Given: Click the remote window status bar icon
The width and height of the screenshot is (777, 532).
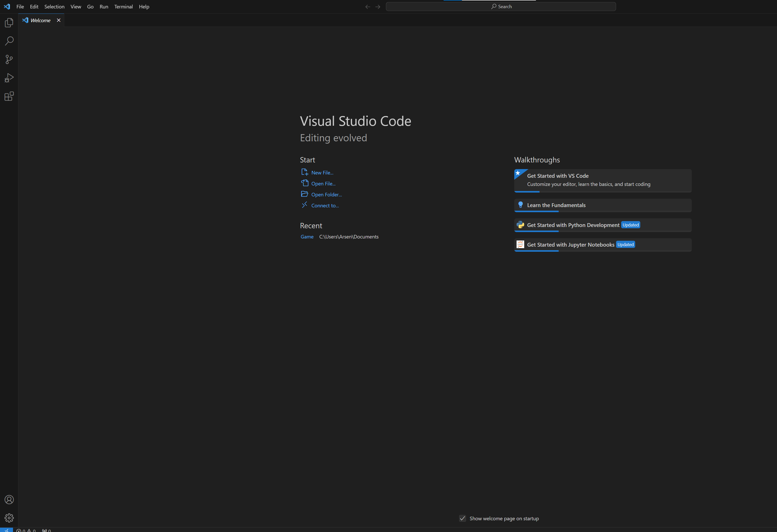Looking at the screenshot, I should point(6,530).
